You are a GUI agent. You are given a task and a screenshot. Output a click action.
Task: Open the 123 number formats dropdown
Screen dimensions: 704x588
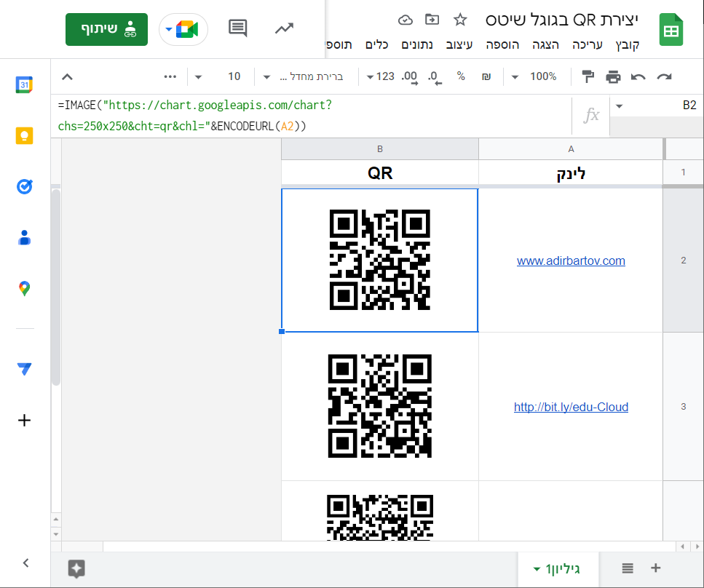pos(380,76)
